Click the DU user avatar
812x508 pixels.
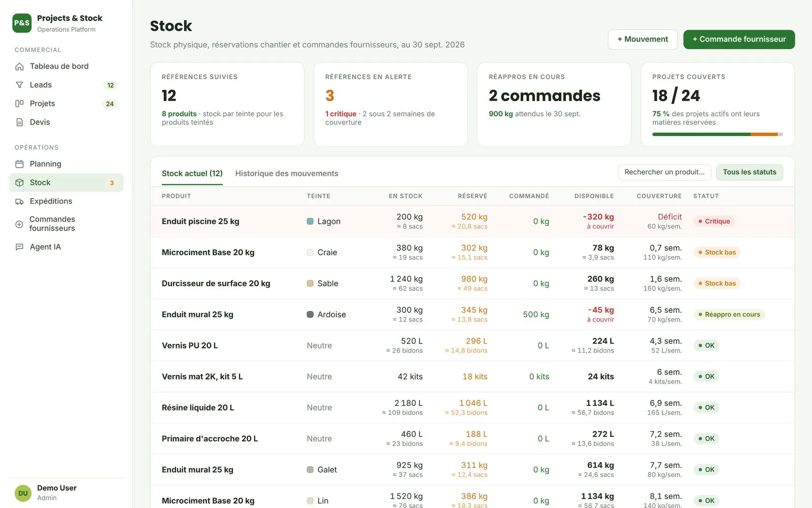pos(23,493)
